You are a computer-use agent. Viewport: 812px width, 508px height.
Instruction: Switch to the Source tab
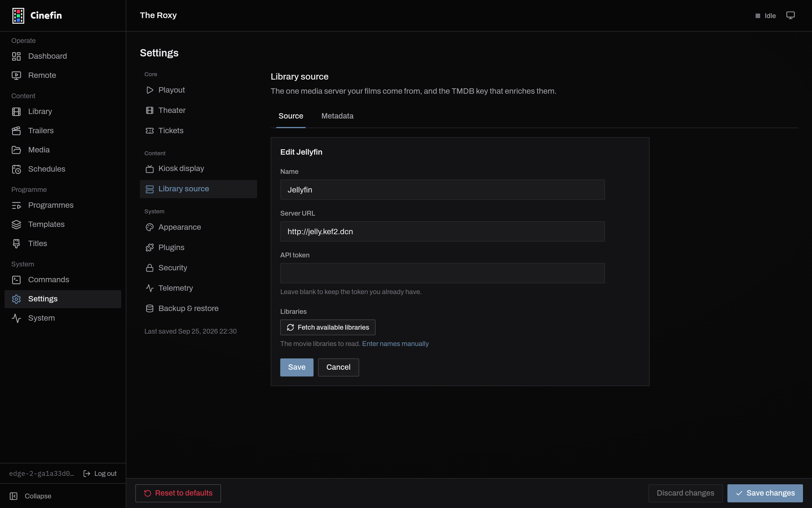pyautogui.click(x=291, y=116)
